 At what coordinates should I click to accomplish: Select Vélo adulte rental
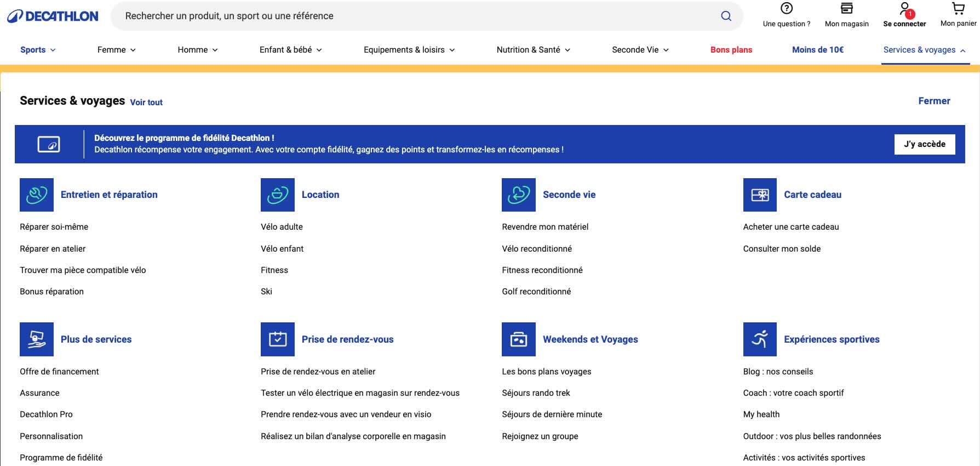pyautogui.click(x=282, y=227)
